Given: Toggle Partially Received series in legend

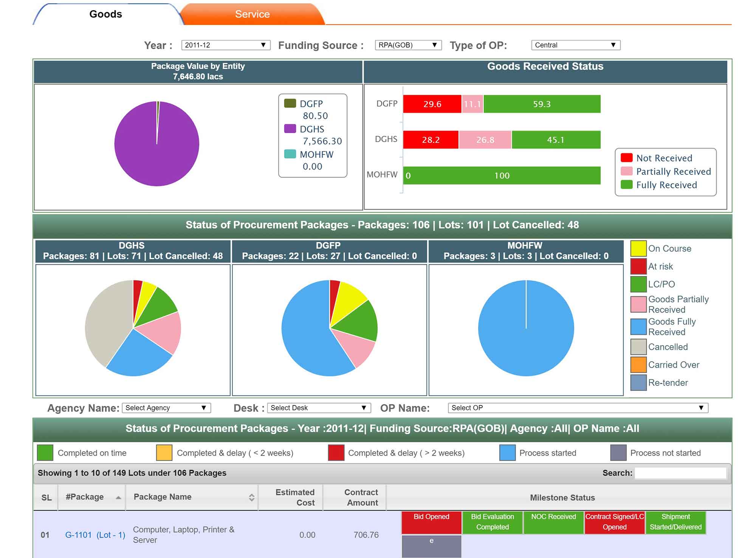Looking at the screenshot, I should [x=673, y=171].
